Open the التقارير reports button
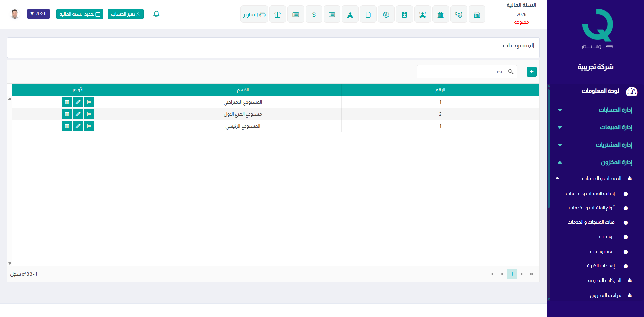 tap(254, 14)
